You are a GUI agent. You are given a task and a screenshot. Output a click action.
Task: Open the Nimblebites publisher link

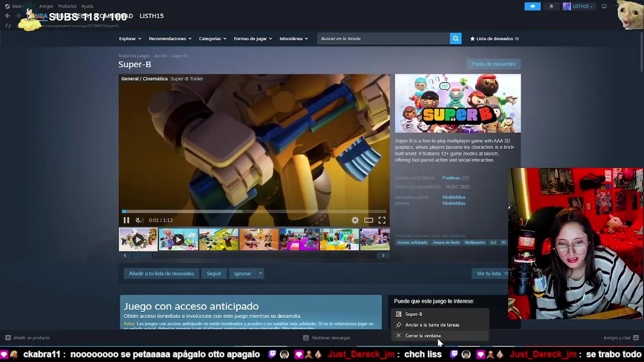454,203
